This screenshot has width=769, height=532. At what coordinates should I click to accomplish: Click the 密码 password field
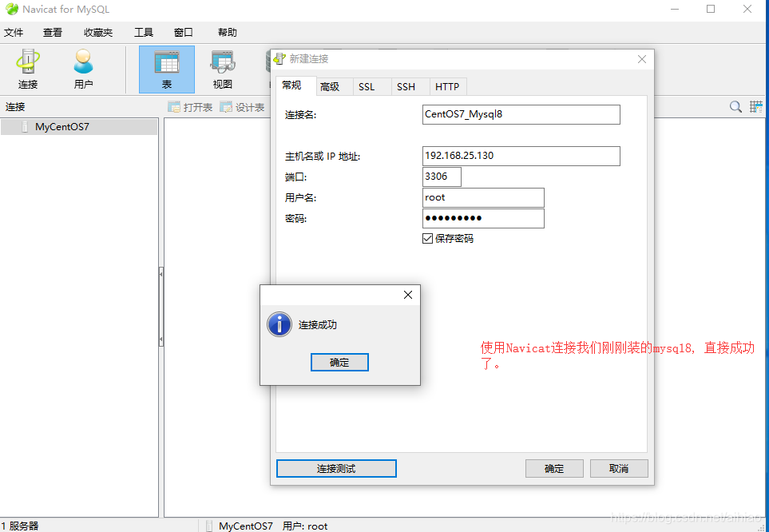483,218
